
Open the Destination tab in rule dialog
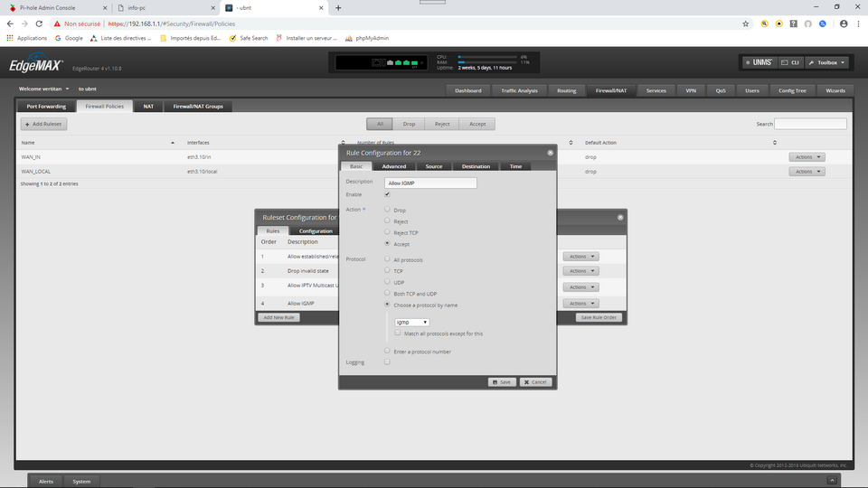[476, 166]
